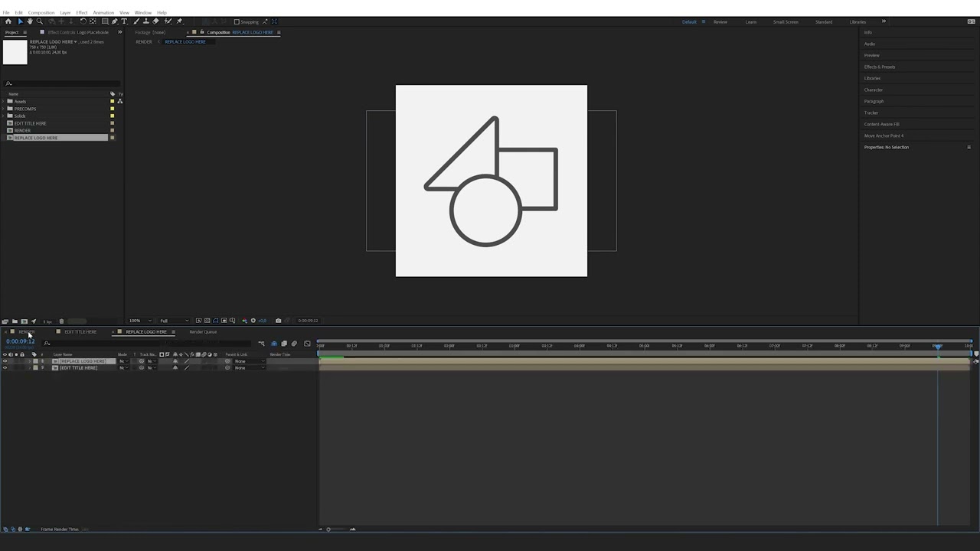Select the Rotation tool
The image size is (980, 551).
coord(83,21)
